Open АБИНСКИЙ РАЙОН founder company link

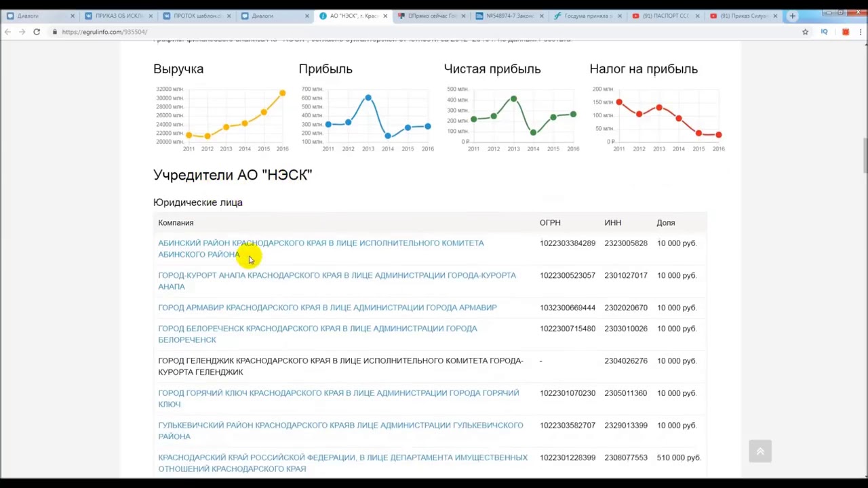[321, 249]
